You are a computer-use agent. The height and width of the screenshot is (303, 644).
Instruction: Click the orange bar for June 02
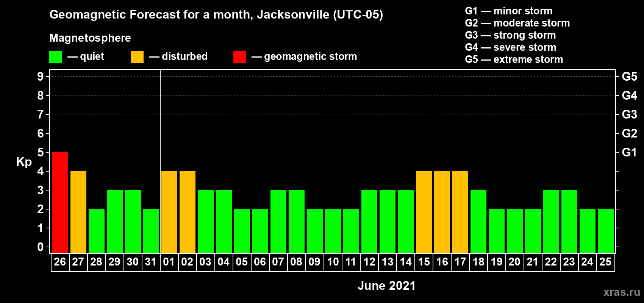[188, 212]
